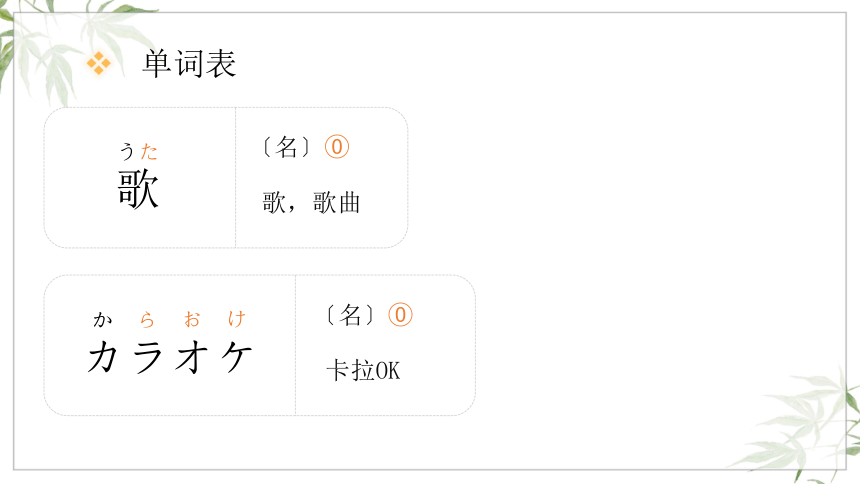The height and width of the screenshot is (484, 860).
Task: Click the 歌，歌曲 translation text
Action: coord(311,202)
